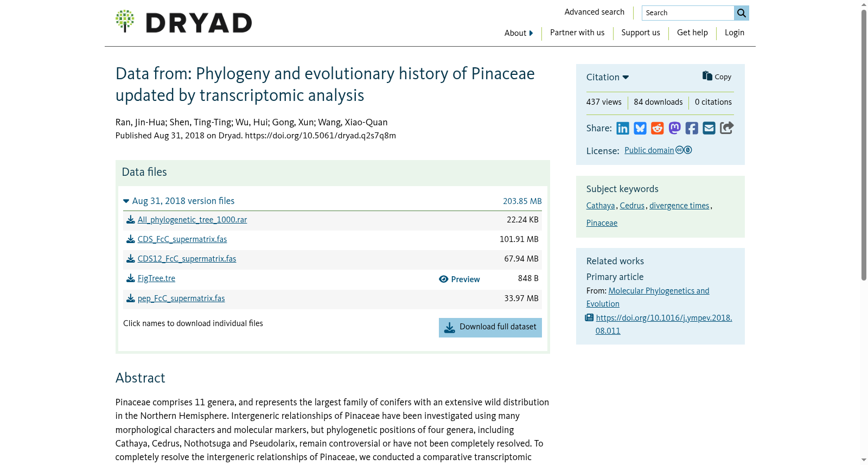Share dataset on LinkedIn
Viewport: 868px width, 465px height.
(623, 128)
